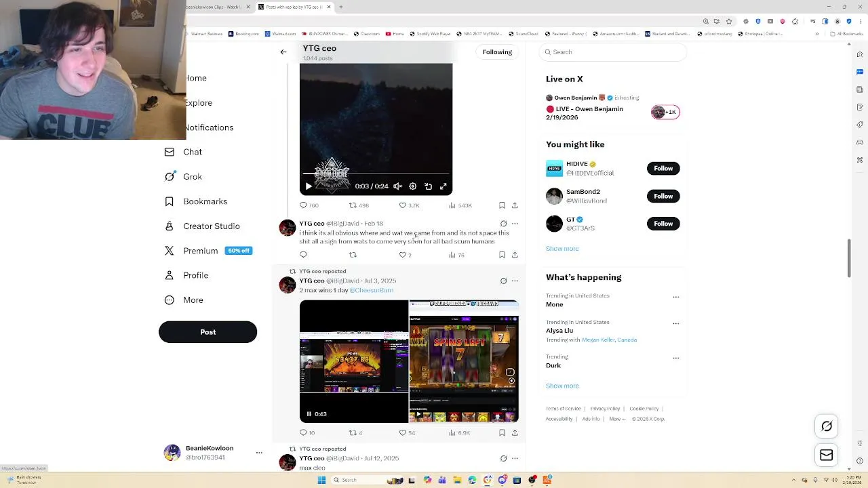This screenshot has height=488, width=868.
Task: Open the floating messages envelope button
Action: pyautogui.click(x=827, y=455)
